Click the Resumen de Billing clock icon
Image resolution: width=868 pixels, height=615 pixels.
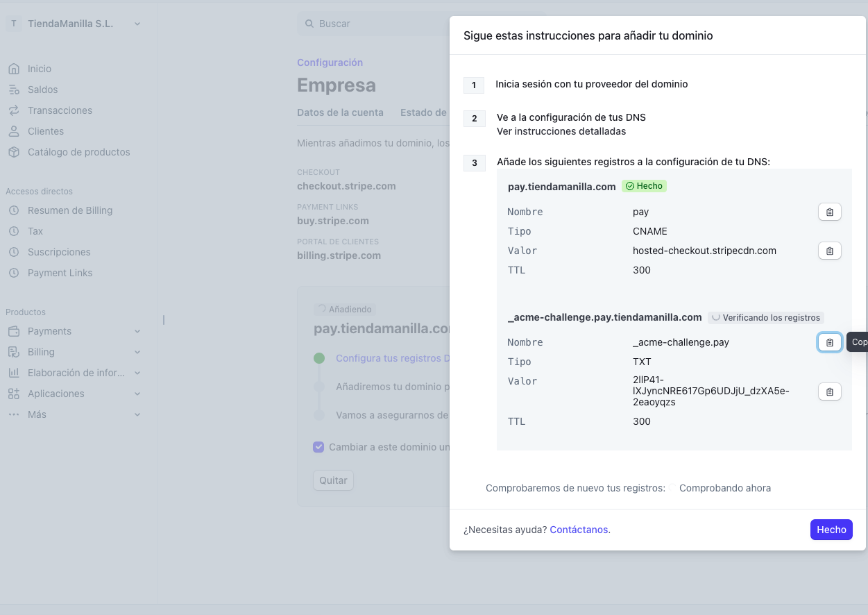point(14,210)
